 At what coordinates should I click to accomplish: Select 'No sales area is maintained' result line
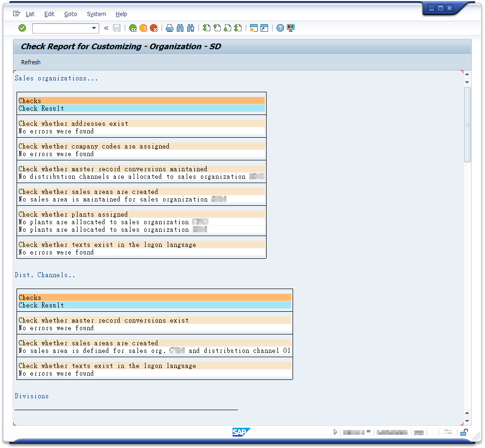tap(142, 199)
